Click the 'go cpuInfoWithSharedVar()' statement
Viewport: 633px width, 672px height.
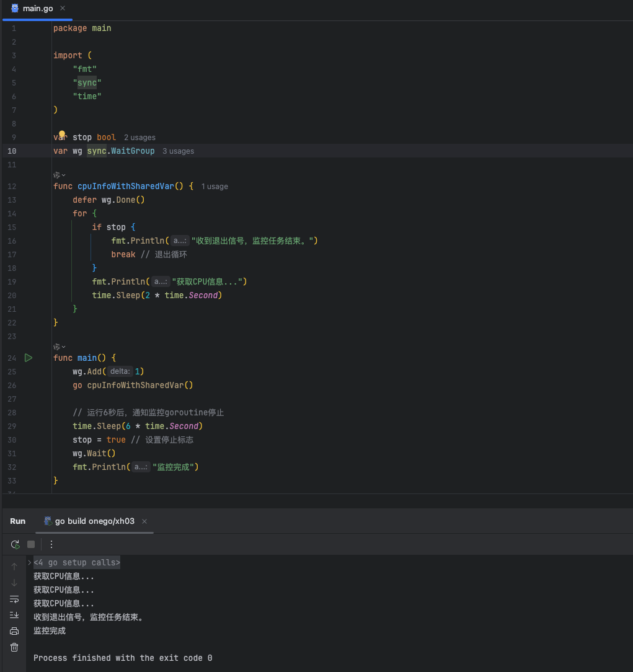pyautogui.click(x=133, y=386)
